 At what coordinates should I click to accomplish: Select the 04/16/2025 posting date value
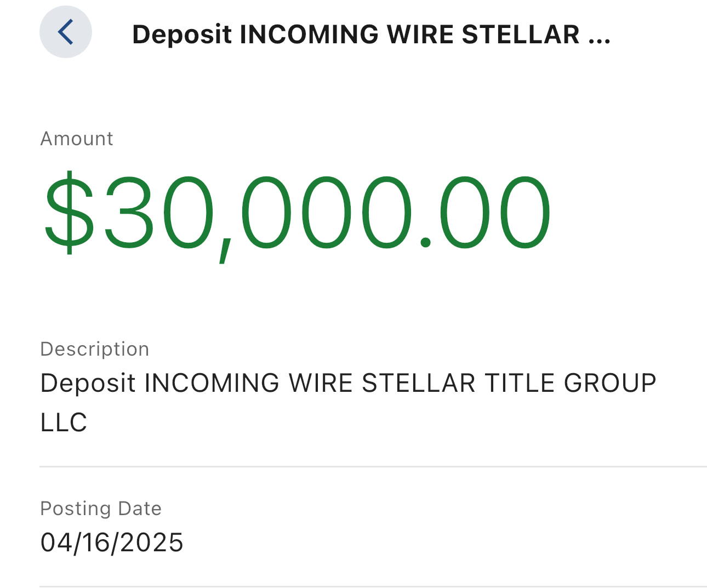pyautogui.click(x=112, y=543)
